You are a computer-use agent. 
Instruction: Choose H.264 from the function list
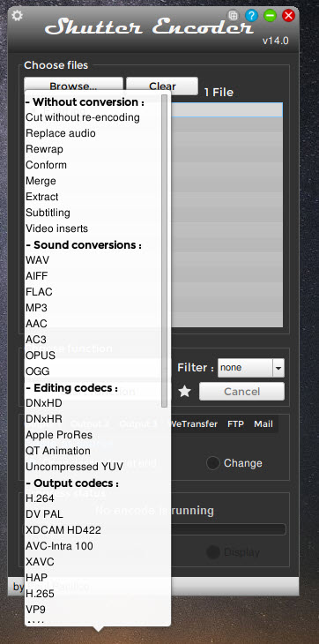coord(41,498)
